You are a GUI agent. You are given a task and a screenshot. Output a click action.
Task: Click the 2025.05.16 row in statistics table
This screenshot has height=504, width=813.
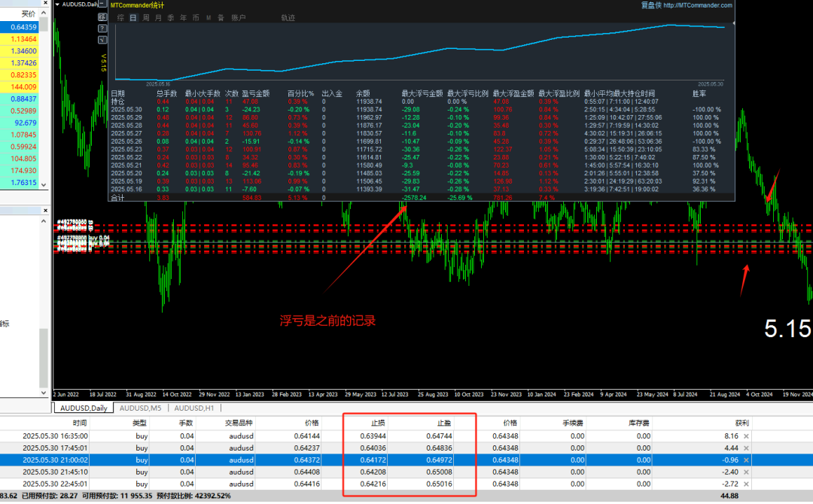(x=421, y=189)
